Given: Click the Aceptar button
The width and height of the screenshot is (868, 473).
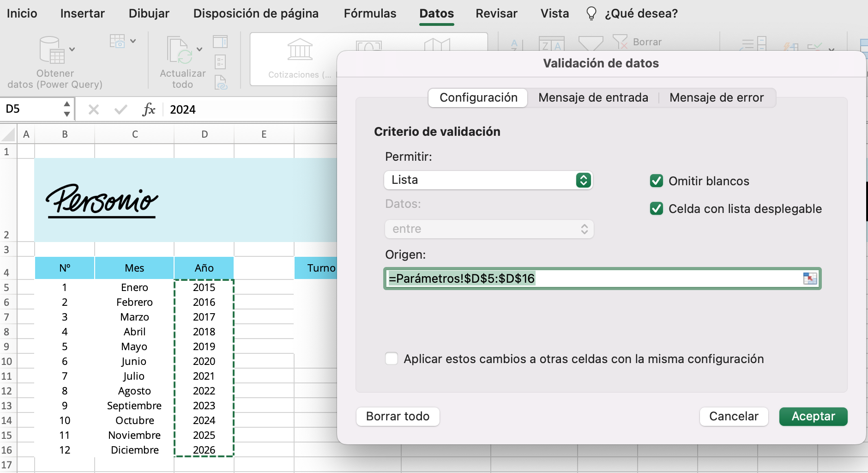Looking at the screenshot, I should coord(813,416).
